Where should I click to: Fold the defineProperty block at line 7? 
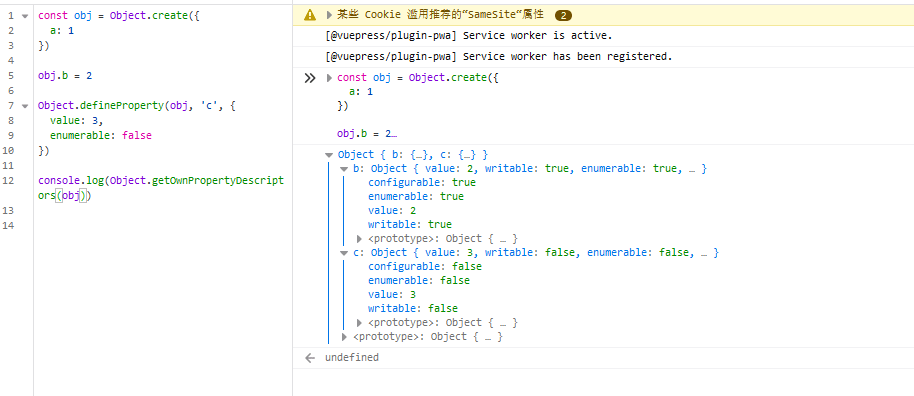click(x=24, y=106)
